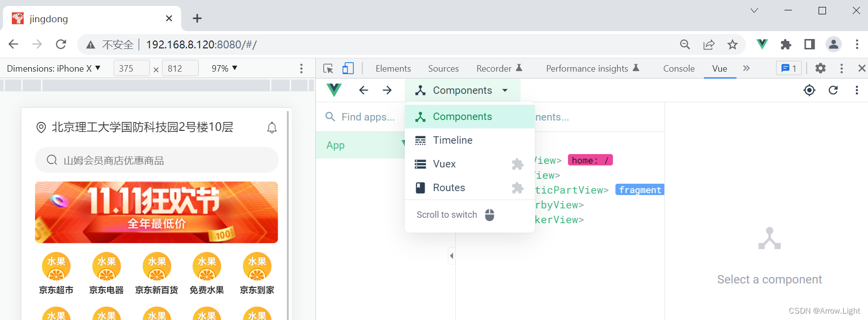Open device toolbar more options menu
Image resolution: width=868 pixels, height=320 pixels.
tap(302, 68)
